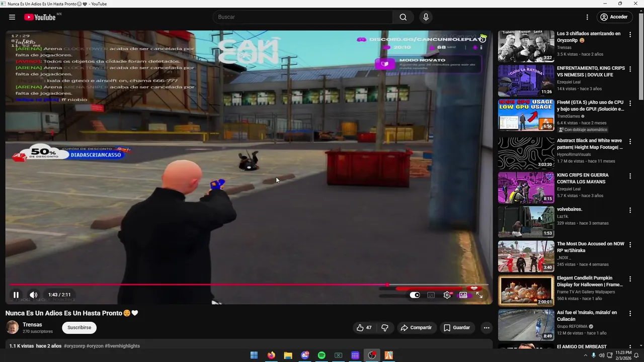Open Xbox Game Bar taskbar icon

click(339, 355)
